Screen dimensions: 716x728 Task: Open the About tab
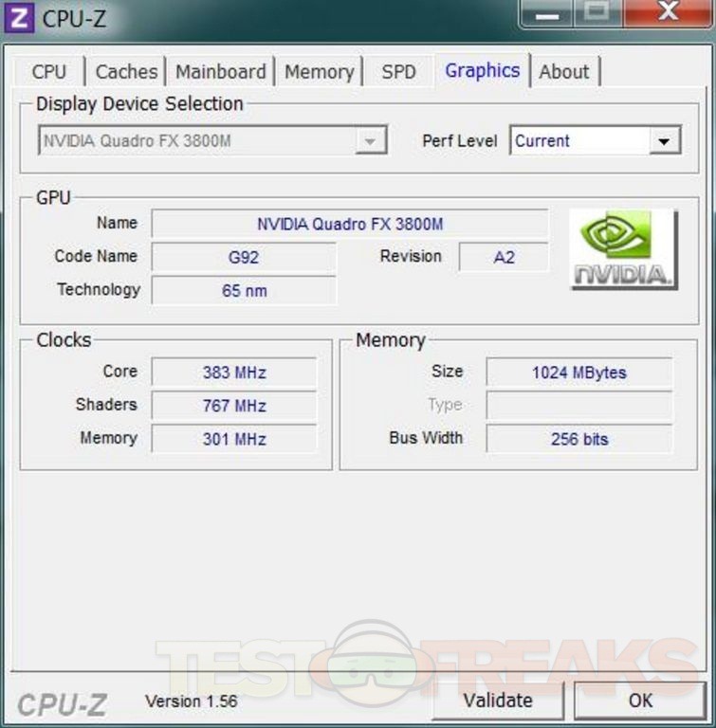(x=564, y=72)
